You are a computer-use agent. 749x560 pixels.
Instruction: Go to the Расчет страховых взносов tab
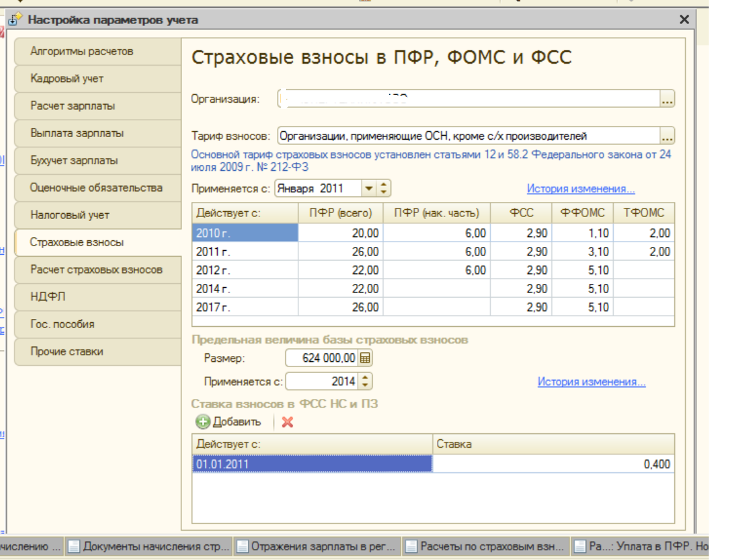click(x=98, y=270)
